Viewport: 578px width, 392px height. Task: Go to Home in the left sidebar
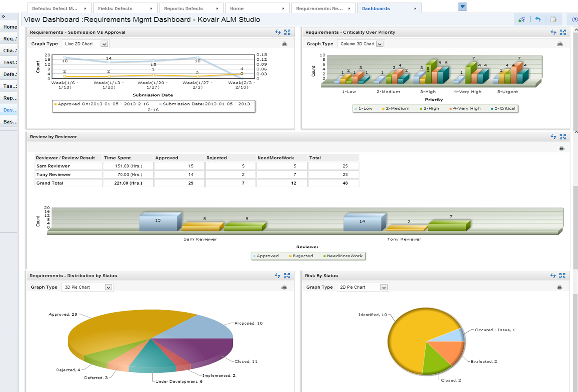(10, 27)
